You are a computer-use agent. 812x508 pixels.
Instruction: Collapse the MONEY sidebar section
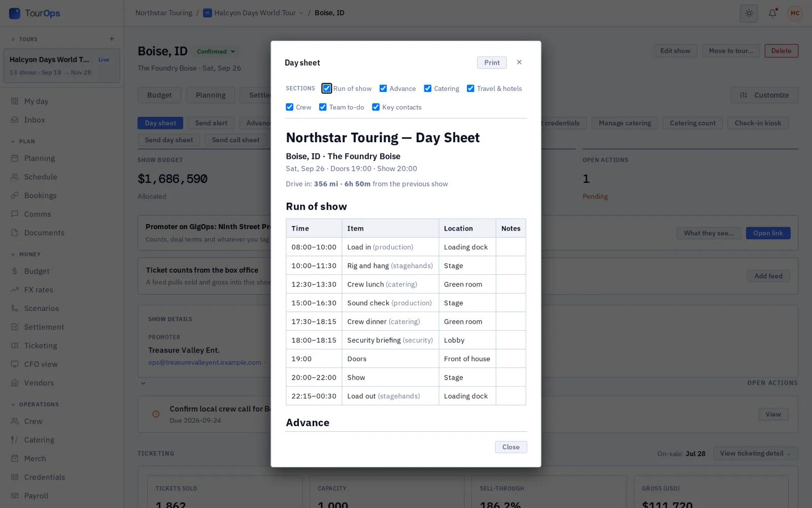[25, 255]
